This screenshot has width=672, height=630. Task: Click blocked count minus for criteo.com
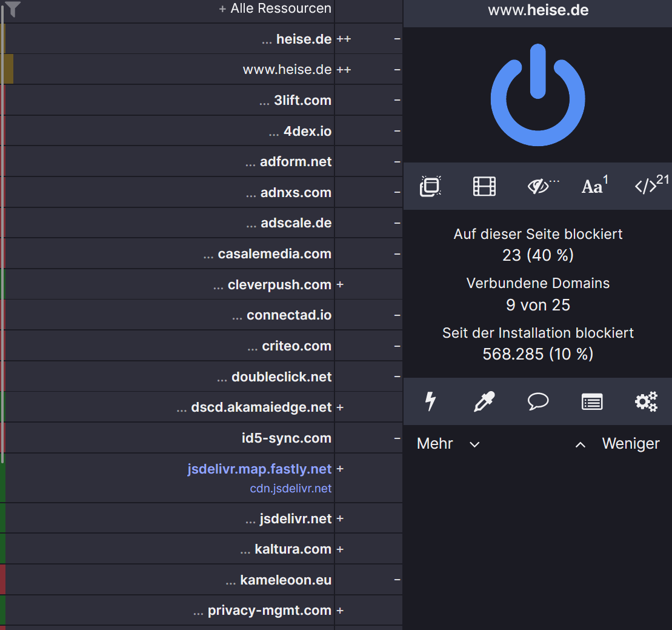pyautogui.click(x=398, y=346)
